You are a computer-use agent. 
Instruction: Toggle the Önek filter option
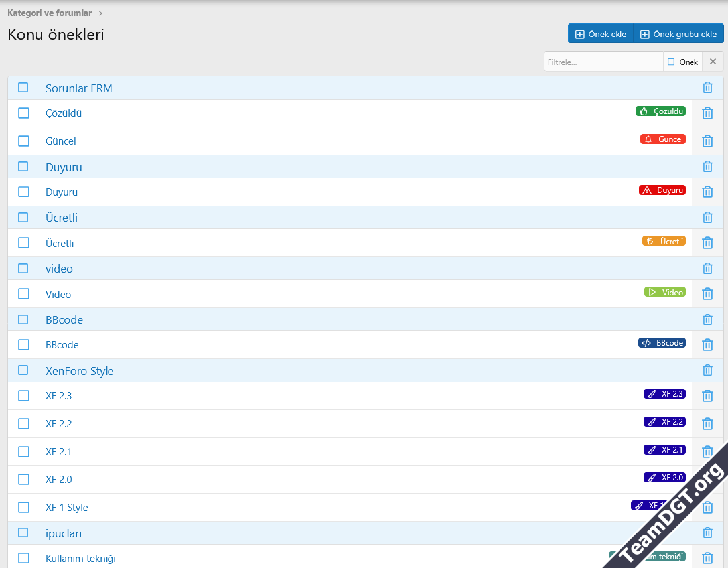point(682,62)
